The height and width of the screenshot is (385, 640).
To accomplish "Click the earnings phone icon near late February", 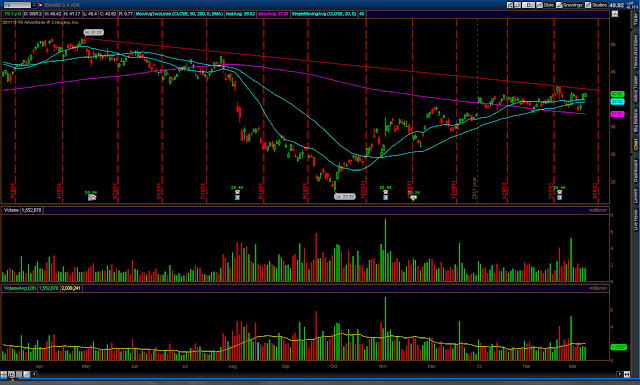I will pyautogui.click(x=559, y=193).
